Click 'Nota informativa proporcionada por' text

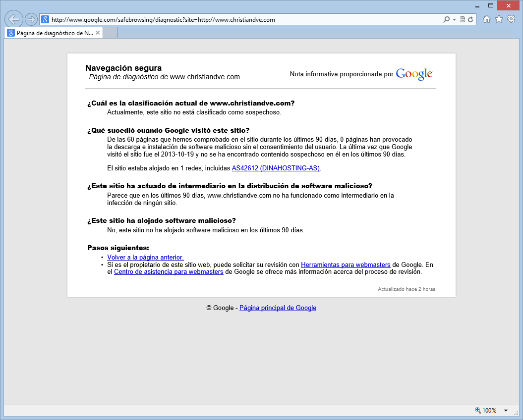[342, 74]
